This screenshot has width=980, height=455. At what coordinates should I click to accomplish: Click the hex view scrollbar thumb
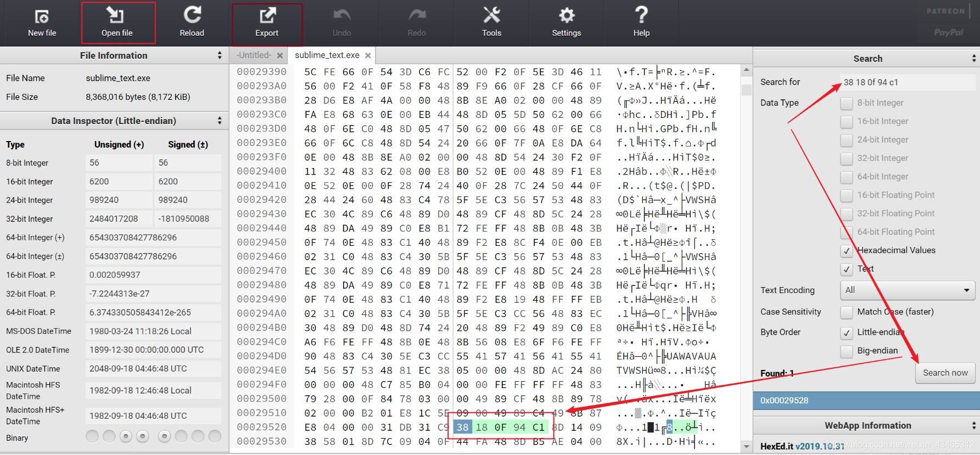pos(746,89)
